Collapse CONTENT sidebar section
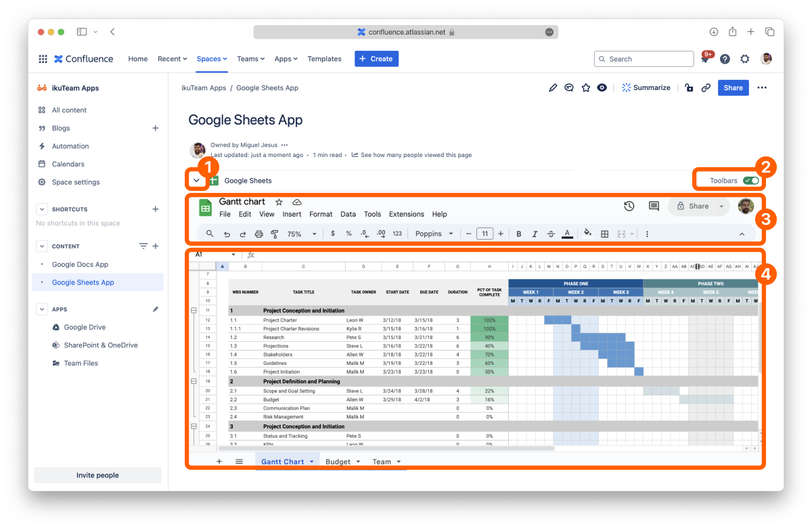Image resolution: width=812 pixels, height=528 pixels. pyautogui.click(x=42, y=246)
